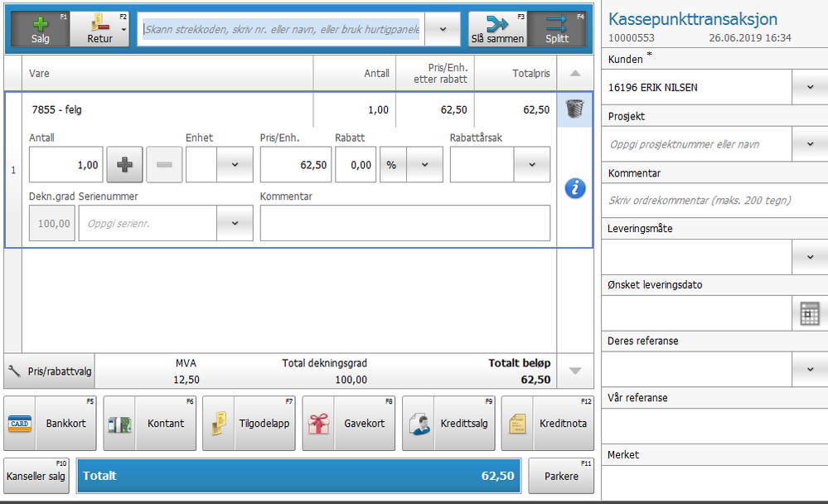This screenshot has height=504, width=828.
Task: Cancel the sale with Kanseller salg
Action: [36, 476]
